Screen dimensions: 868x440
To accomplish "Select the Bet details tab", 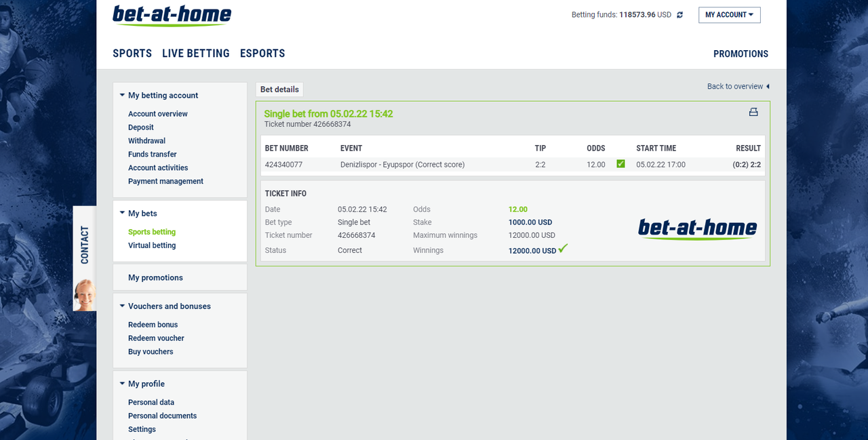I will pos(279,89).
